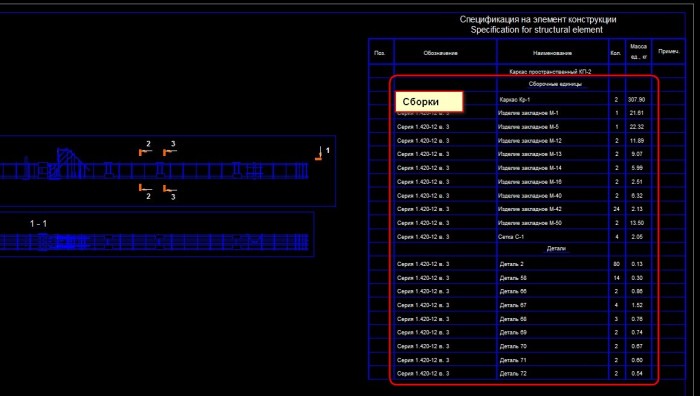
Task: Click the lower section 2 cut marker
Action: coord(146,192)
